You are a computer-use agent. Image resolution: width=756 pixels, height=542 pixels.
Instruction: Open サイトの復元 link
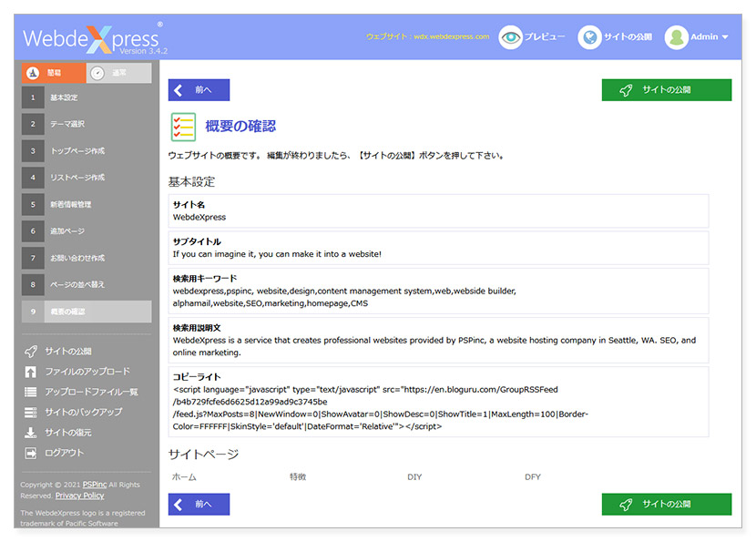pyautogui.click(x=68, y=433)
